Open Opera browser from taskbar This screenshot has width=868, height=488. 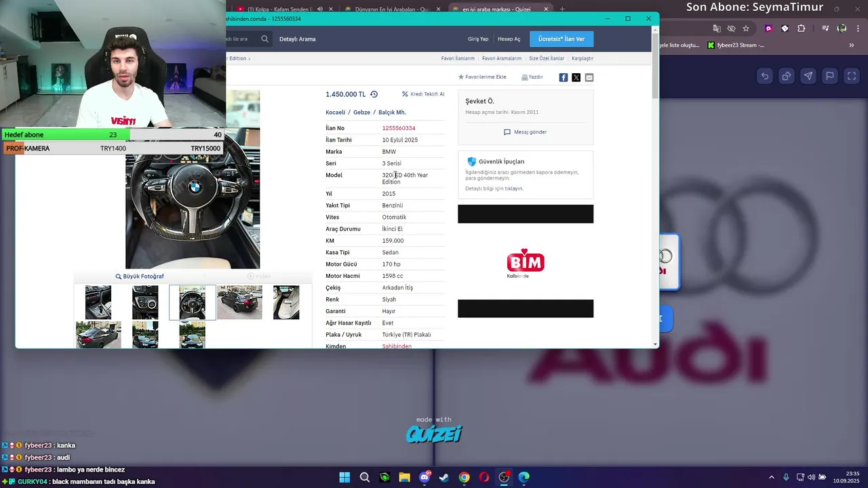pos(484,477)
